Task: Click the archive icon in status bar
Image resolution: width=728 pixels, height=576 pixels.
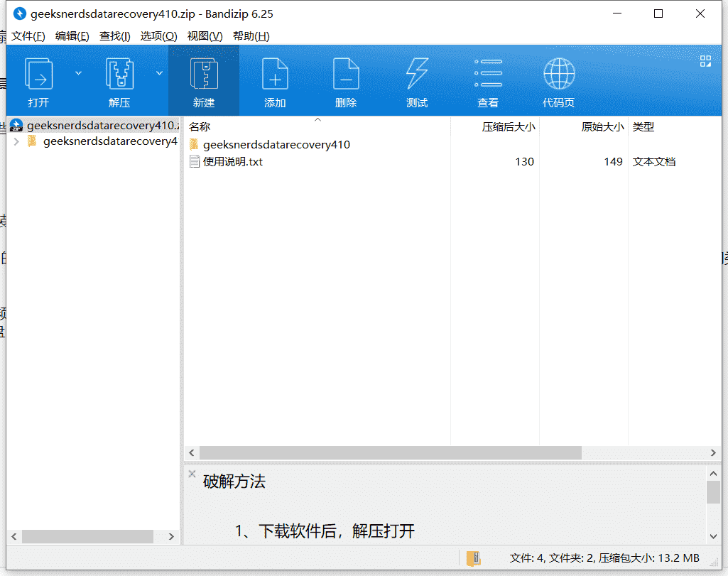Action: 474,558
